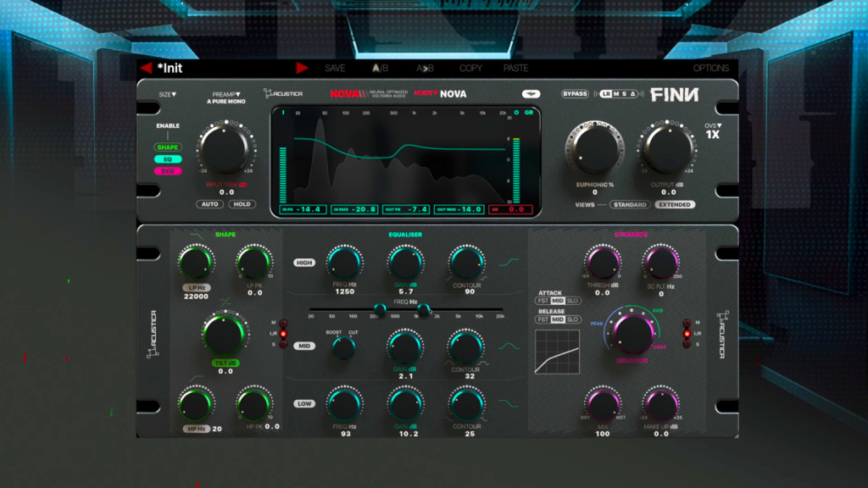
Task: Click the upper Freq Hz slider handle
Action: click(x=424, y=308)
